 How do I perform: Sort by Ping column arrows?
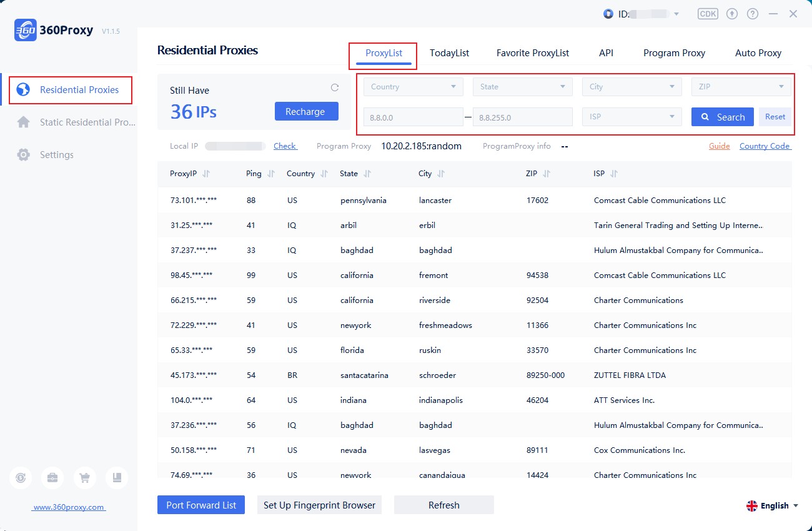270,174
